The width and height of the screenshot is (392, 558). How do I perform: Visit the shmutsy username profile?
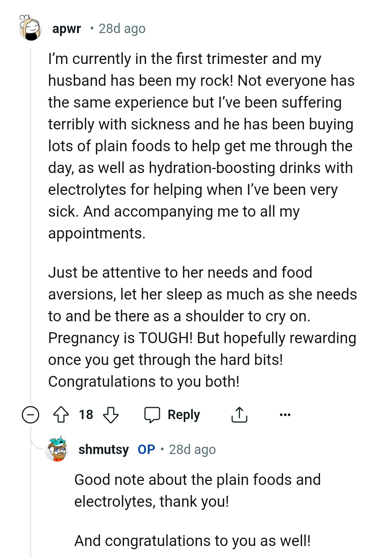(104, 450)
